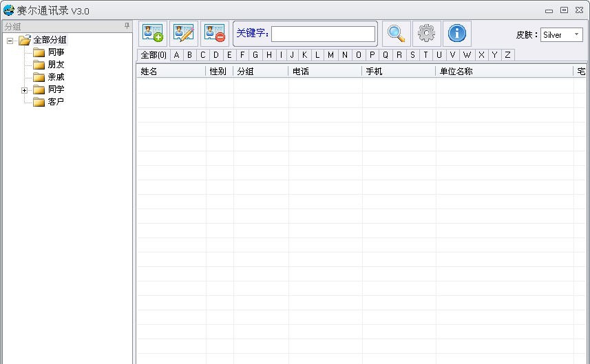The width and height of the screenshot is (590, 364).
Task: Filter contacts by letter V
Action: tap(453, 55)
